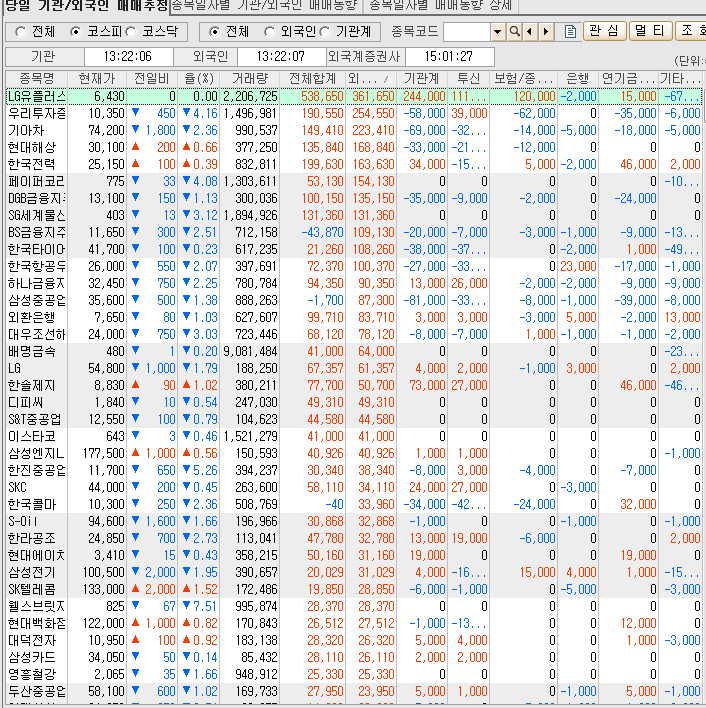Image resolution: width=706 pixels, height=708 pixels.
Task: Select the SKC stock row
Action: coord(354,488)
